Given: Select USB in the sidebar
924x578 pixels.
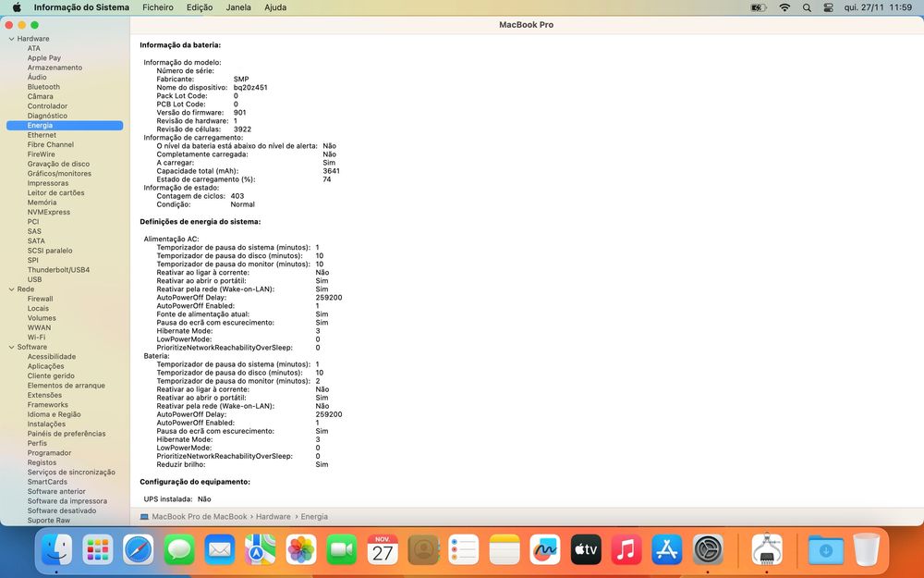Looking at the screenshot, I should pyautogui.click(x=34, y=279).
